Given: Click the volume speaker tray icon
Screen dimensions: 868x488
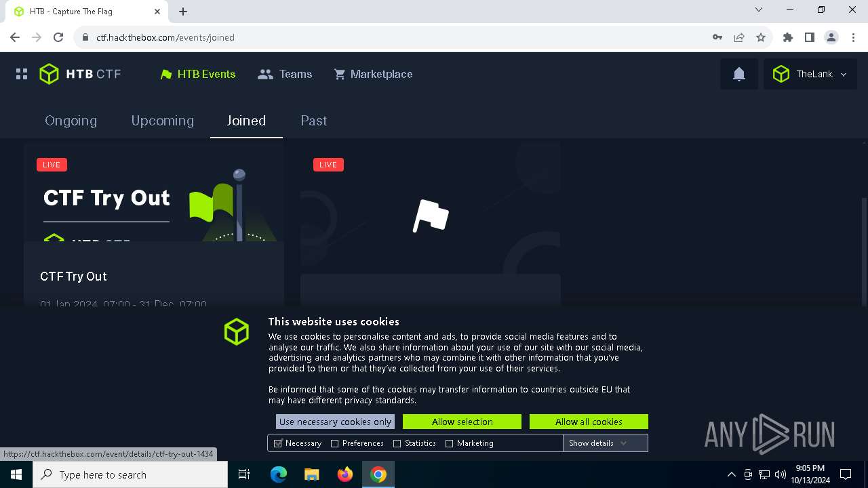Looking at the screenshot, I should click(x=781, y=474).
